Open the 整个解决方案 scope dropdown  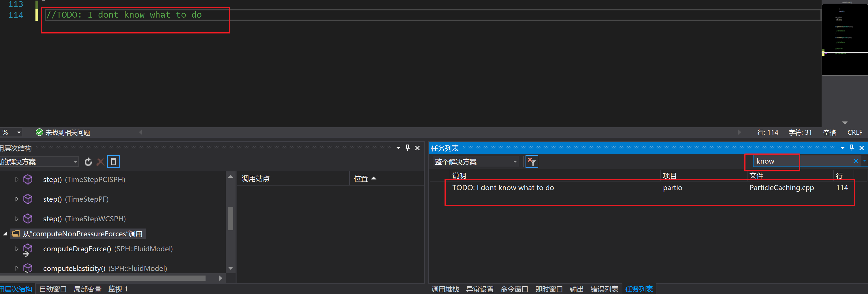point(475,162)
